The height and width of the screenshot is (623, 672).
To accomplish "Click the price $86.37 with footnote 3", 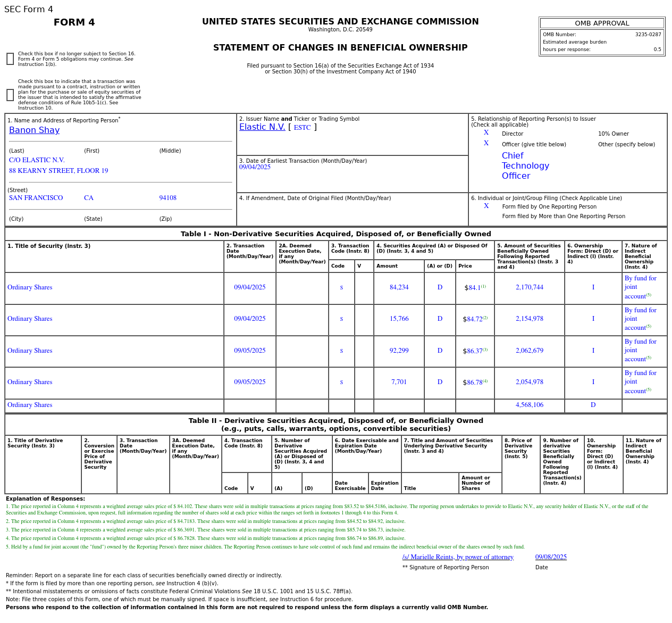I will [475, 351].
